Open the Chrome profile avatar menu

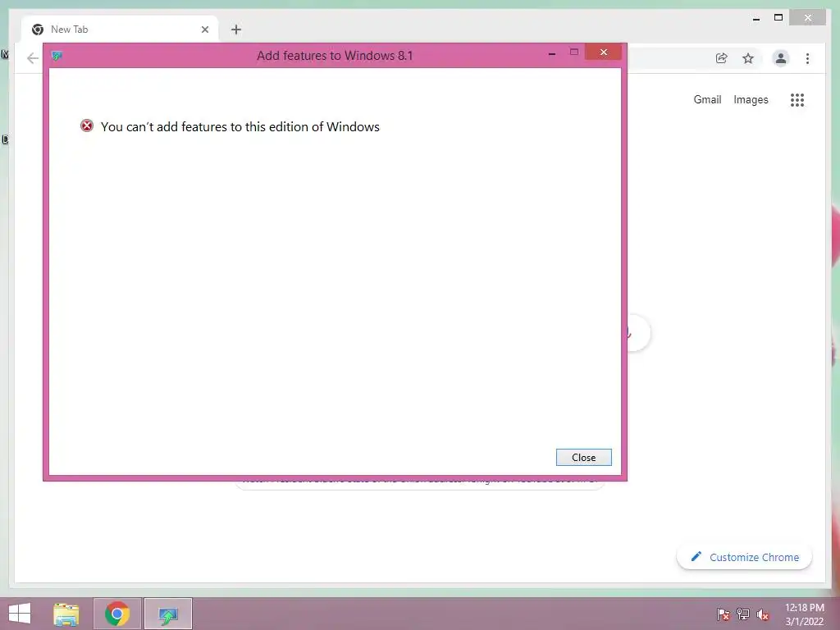(x=781, y=58)
